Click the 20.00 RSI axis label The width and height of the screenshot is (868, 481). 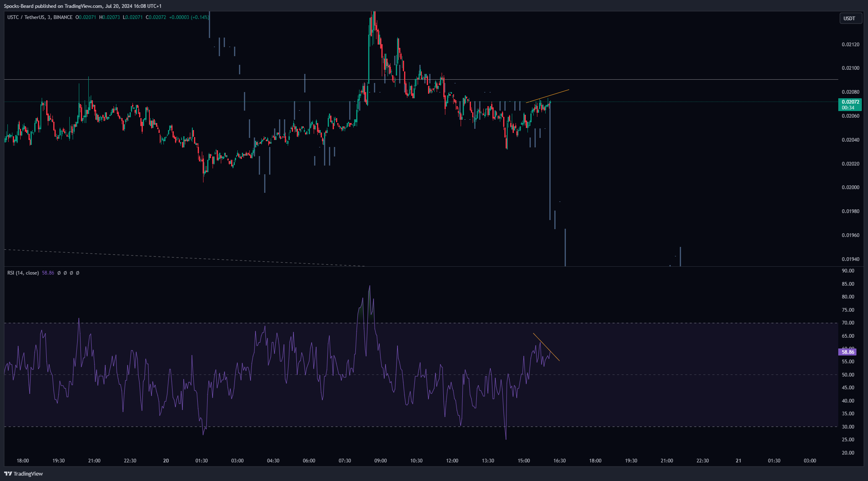click(x=848, y=453)
